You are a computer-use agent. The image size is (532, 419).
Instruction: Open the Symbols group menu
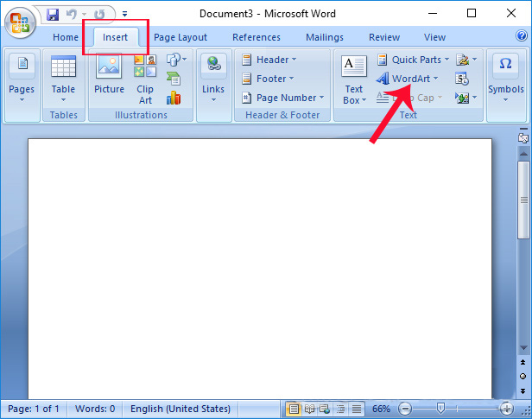(506, 79)
